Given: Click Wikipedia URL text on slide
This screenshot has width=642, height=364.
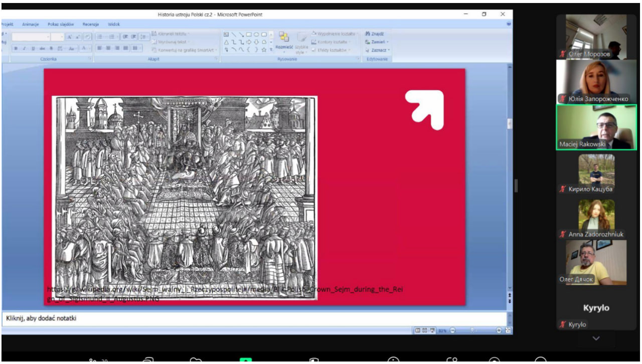Looking at the screenshot, I should (x=225, y=294).
